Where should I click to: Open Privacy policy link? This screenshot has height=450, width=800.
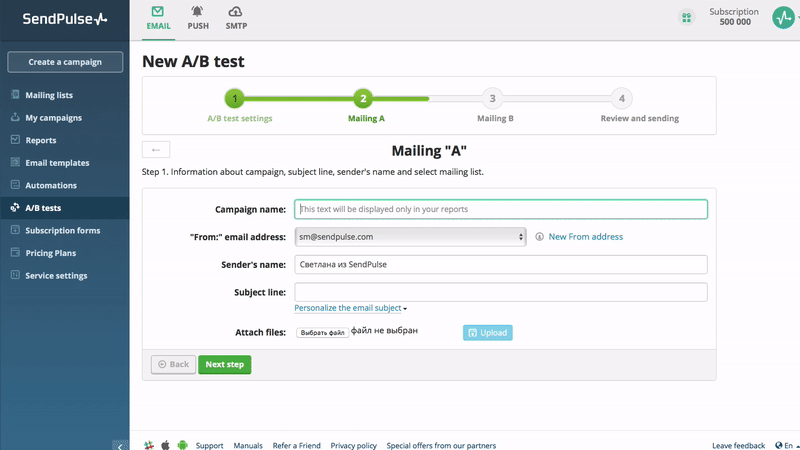(x=354, y=445)
